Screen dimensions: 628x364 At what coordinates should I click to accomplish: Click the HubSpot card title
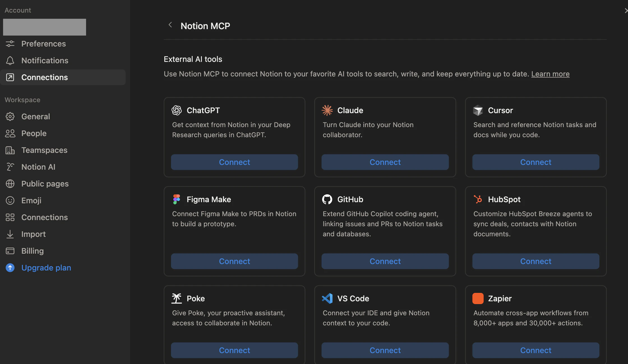coord(504,199)
